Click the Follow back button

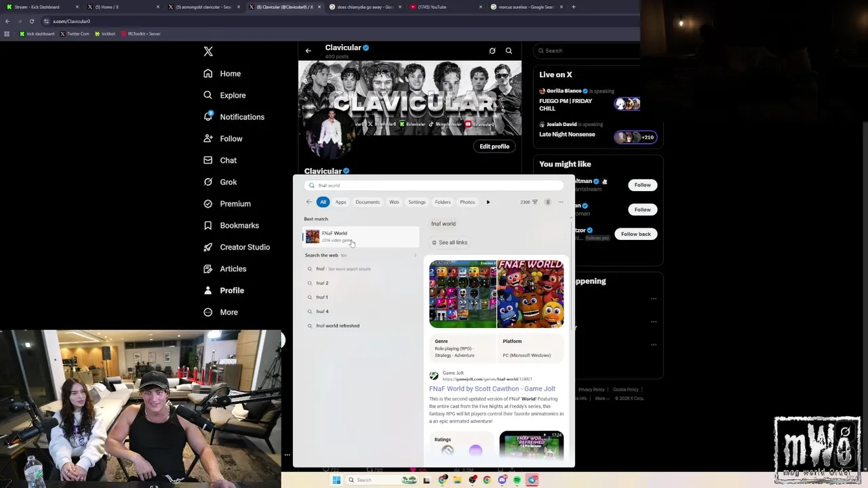635,234
